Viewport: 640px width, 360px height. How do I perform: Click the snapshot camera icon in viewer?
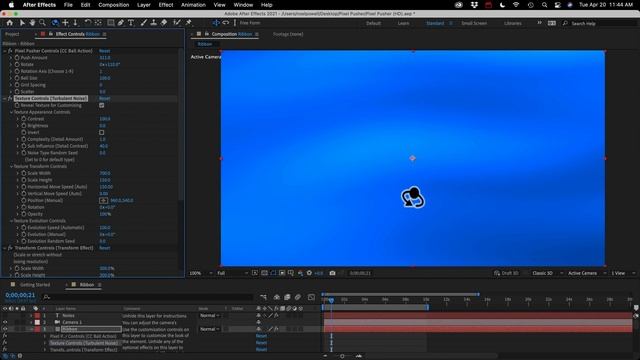[332, 273]
